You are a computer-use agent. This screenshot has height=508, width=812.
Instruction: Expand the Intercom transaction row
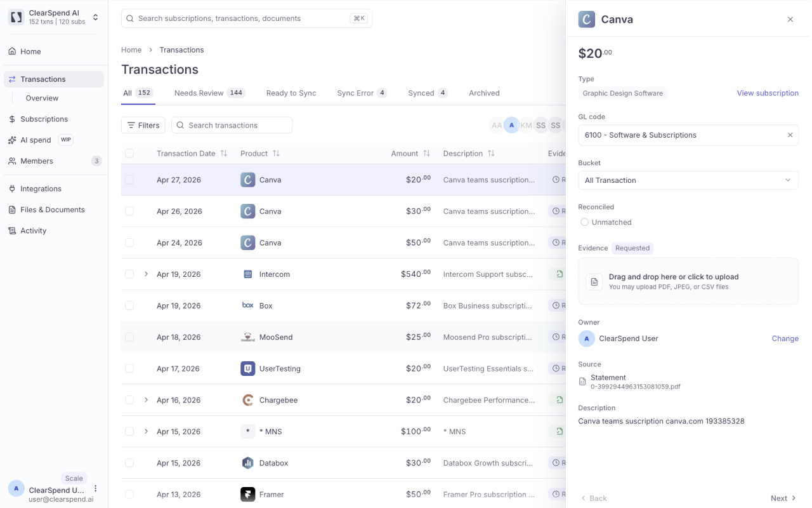point(146,274)
